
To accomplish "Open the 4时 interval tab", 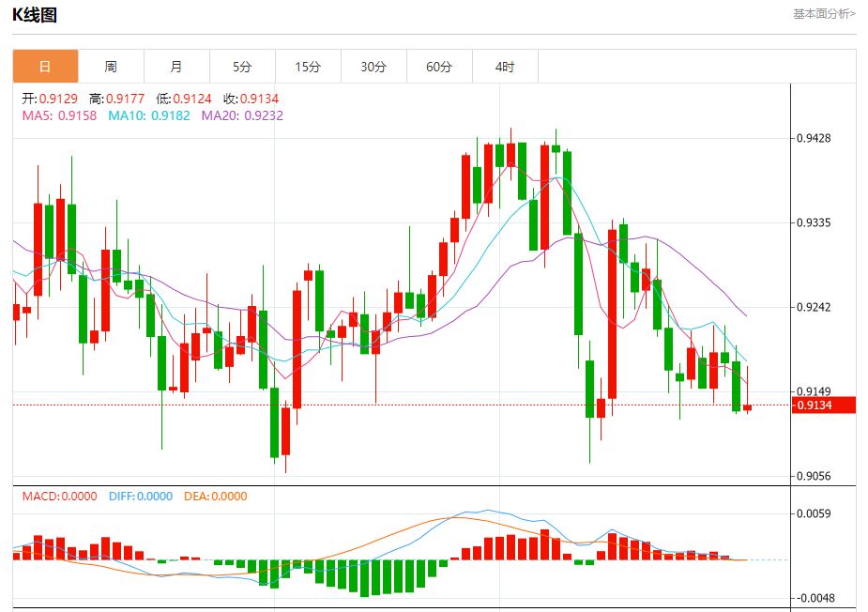I will (x=505, y=67).
